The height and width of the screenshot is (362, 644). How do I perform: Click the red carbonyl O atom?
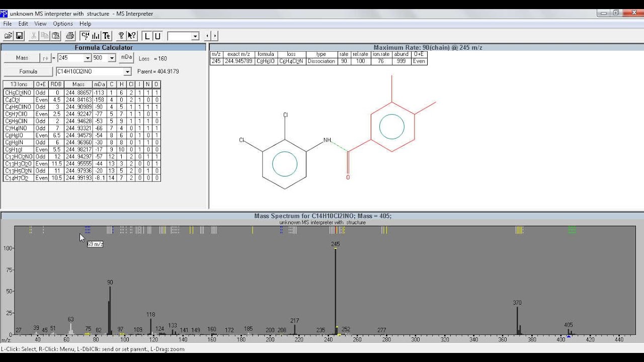tap(348, 177)
